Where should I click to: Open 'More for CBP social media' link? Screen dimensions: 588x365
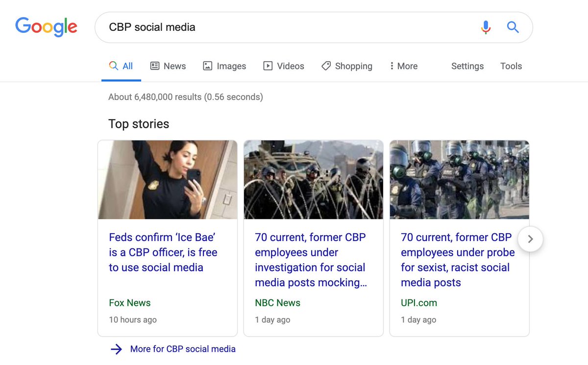point(183,349)
